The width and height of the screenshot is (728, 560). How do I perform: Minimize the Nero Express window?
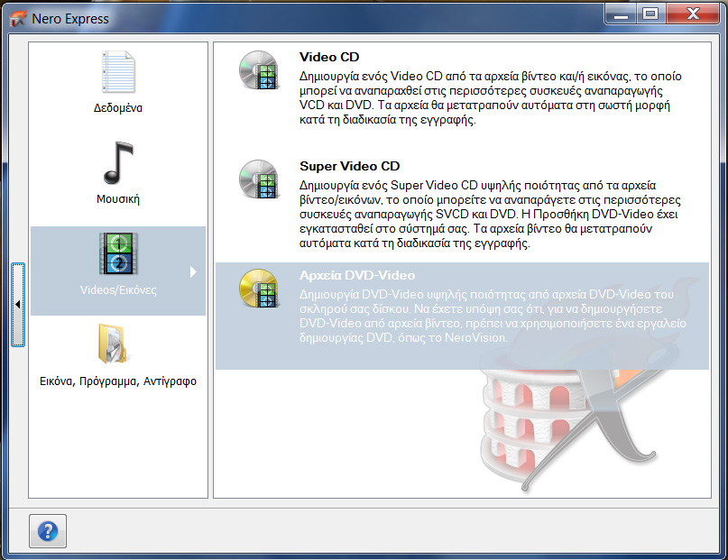pyautogui.click(x=621, y=14)
